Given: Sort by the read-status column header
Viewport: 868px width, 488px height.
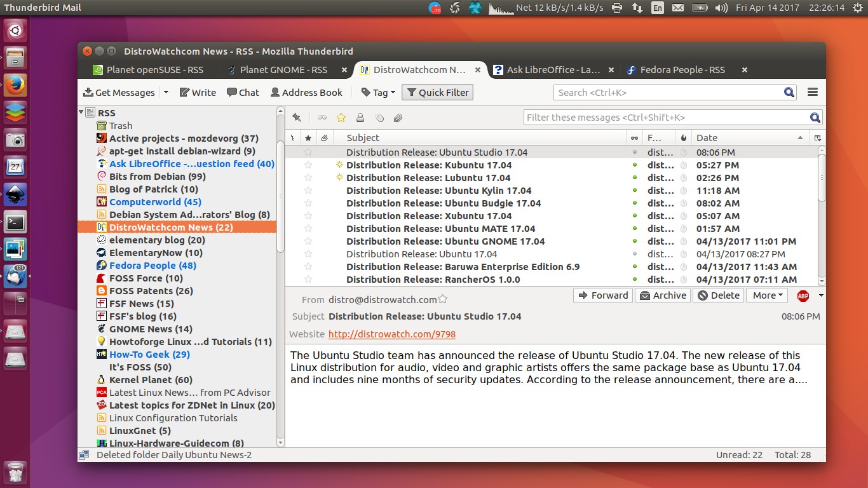Looking at the screenshot, I should click(634, 138).
